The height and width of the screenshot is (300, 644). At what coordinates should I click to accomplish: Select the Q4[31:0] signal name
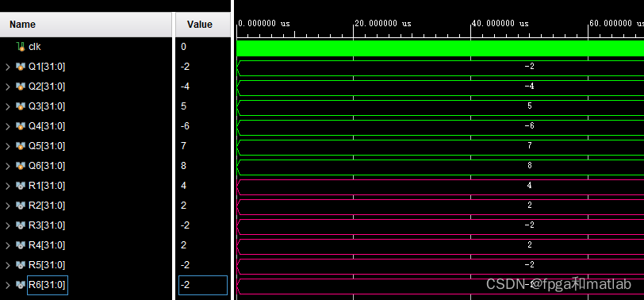[x=47, y=126]
